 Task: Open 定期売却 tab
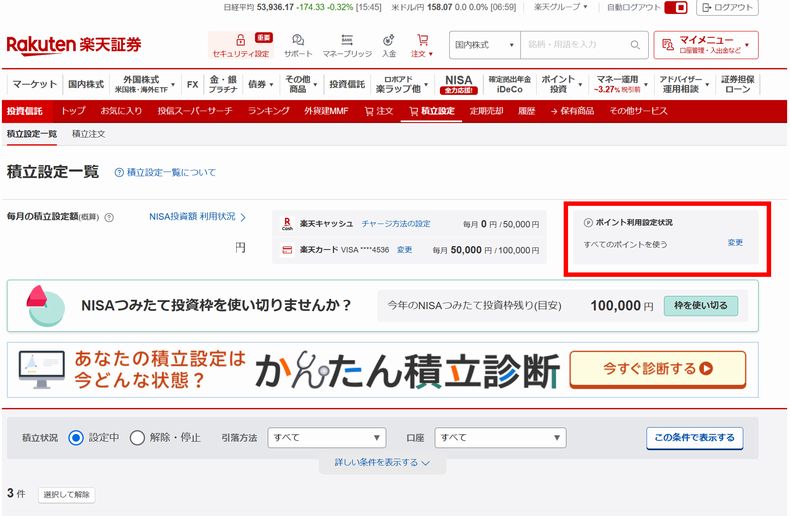pos(486,111)
